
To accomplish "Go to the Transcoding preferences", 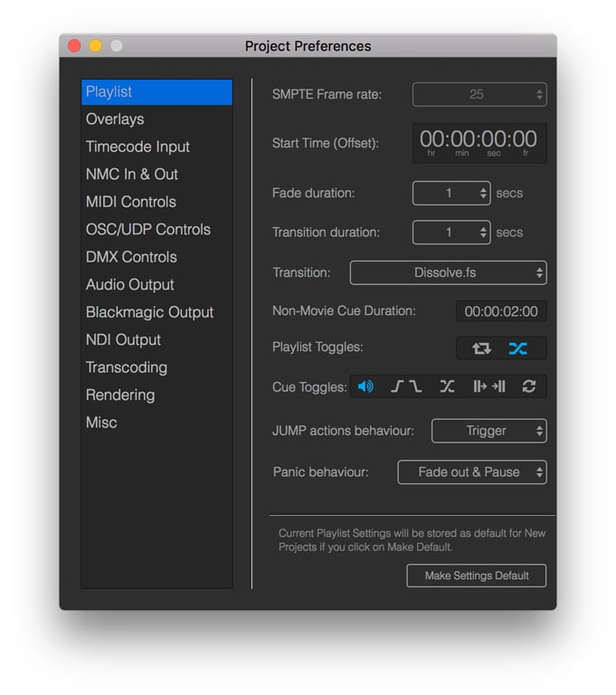I will coord(127,367).
